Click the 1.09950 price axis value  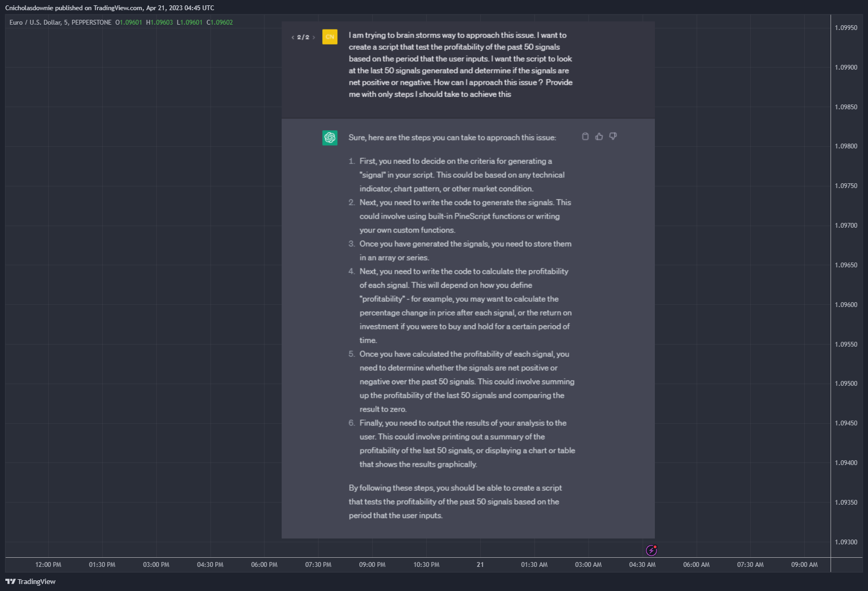846,28
